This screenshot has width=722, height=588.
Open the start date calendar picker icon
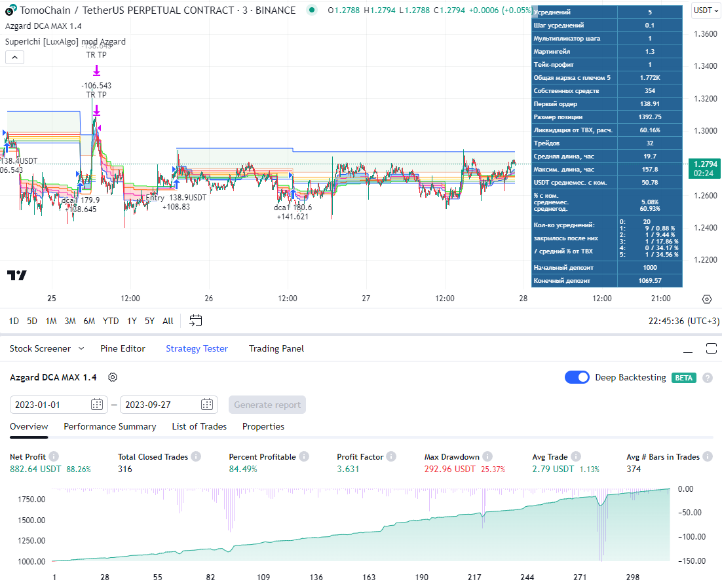coord(97,405)
